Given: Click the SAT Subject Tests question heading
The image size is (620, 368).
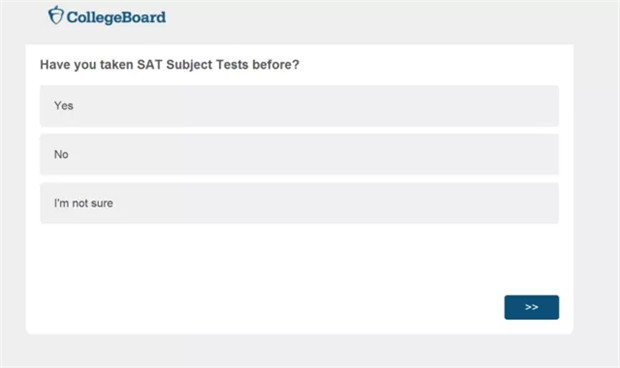Looking at the screenshot, I should pyautogui.click(x=170, y=65).
